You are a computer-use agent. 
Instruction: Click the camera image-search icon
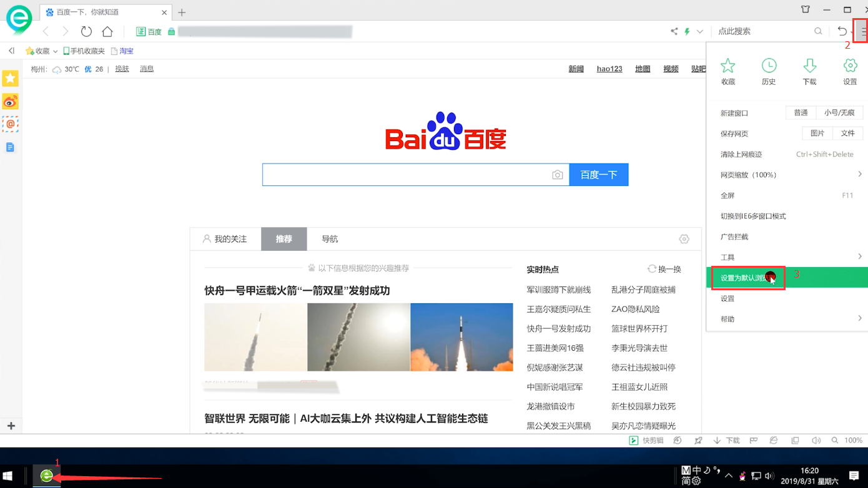tap(558, 175)
